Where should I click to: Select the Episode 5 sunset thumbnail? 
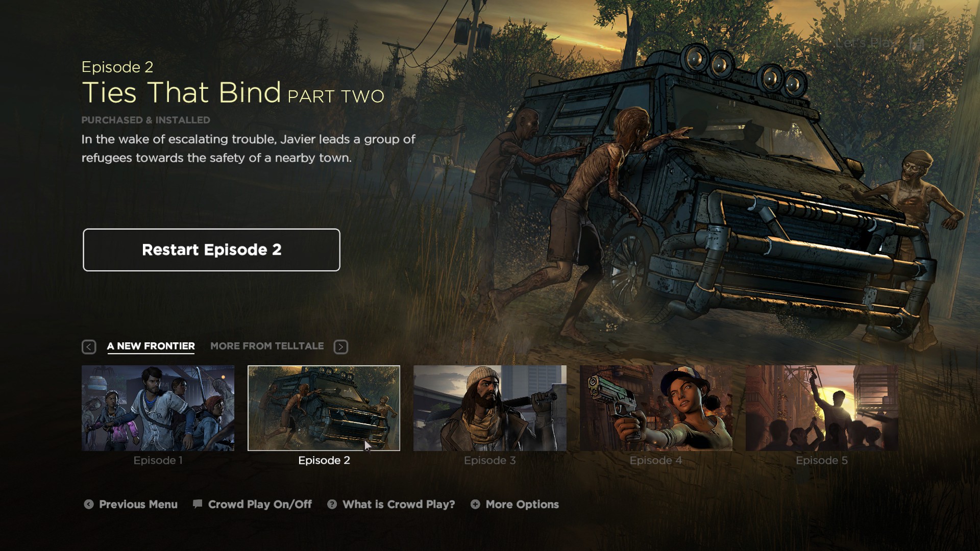[x=822, y=408]
